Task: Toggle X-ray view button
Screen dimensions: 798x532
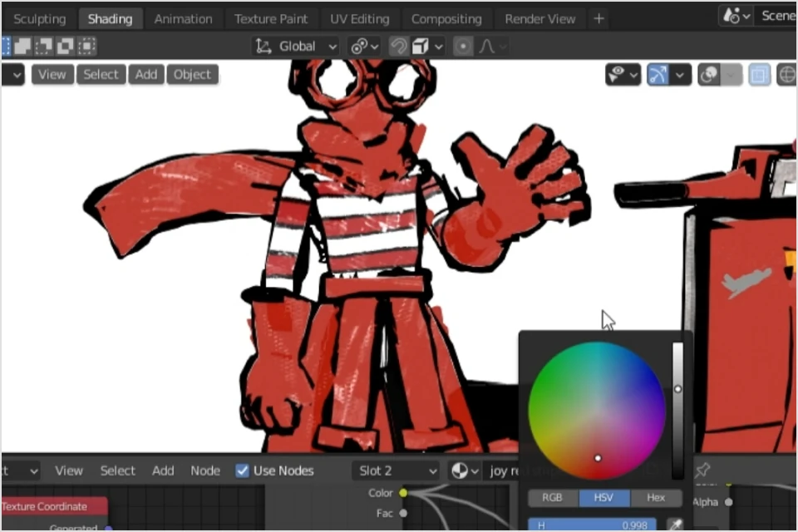Action: (x=759, y=75)
